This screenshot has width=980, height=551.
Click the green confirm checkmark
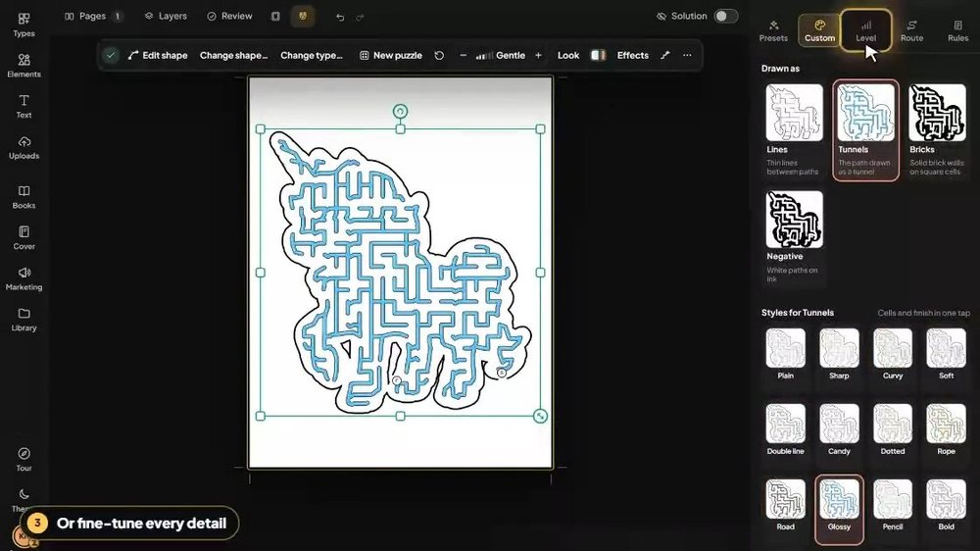[111, 55]
